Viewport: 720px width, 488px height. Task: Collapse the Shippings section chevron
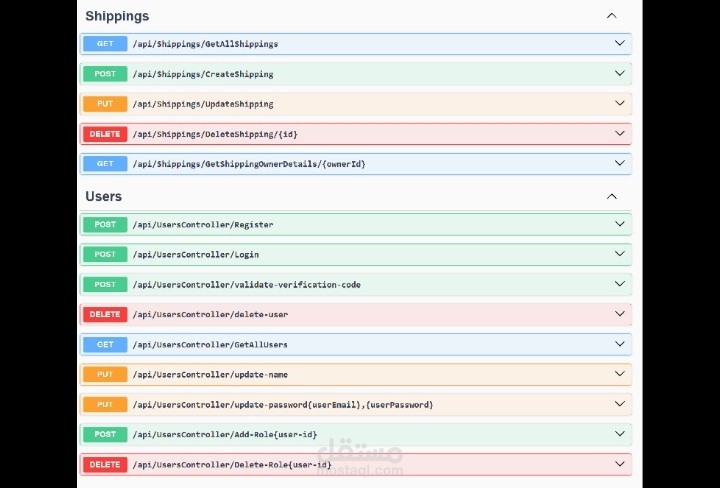click(x=612, y=16)
